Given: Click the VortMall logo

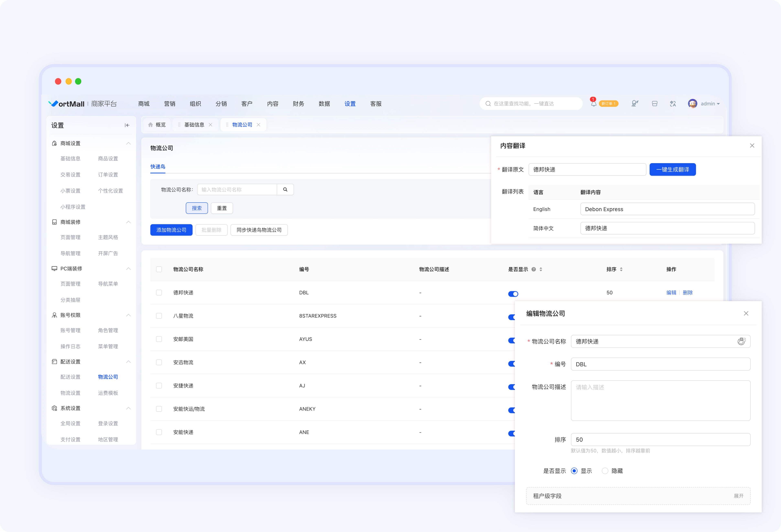Looking at the screenshot, I should (67, 104).
